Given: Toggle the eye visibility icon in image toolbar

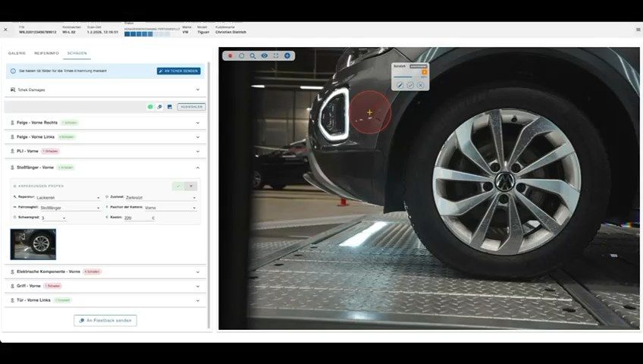Looking at the screenshot, I should (265, 56).
